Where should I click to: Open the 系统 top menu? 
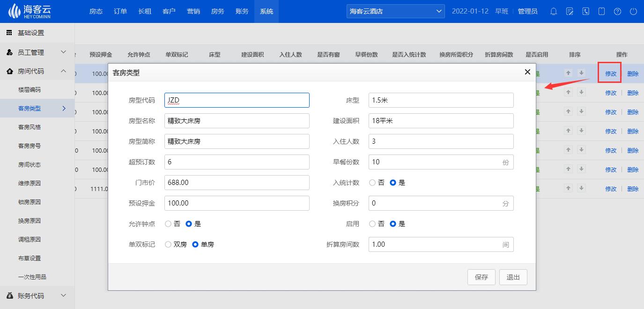coord(266,11)
